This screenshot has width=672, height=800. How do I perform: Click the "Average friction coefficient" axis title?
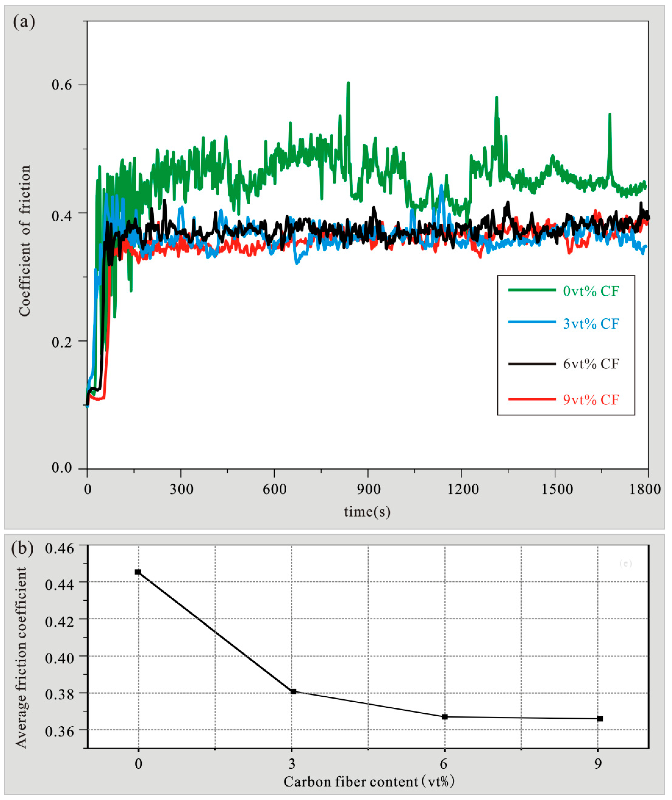[x=21, y=658]
